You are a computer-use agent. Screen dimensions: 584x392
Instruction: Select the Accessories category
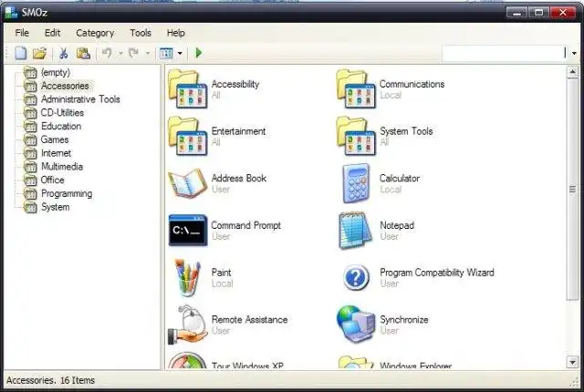click(65, 86)
